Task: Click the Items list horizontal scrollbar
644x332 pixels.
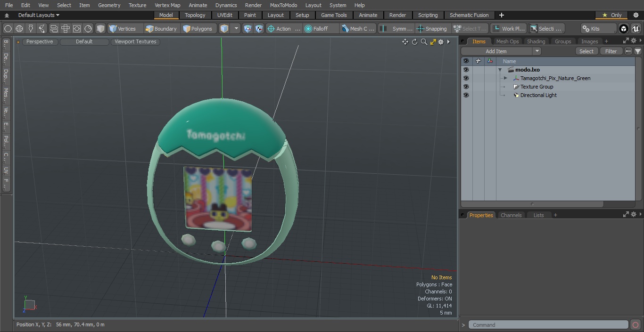Action: [532, 204]
